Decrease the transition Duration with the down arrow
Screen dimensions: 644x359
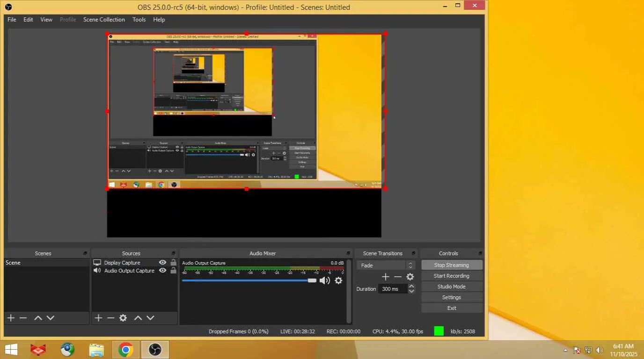click(x=411, y=291)
